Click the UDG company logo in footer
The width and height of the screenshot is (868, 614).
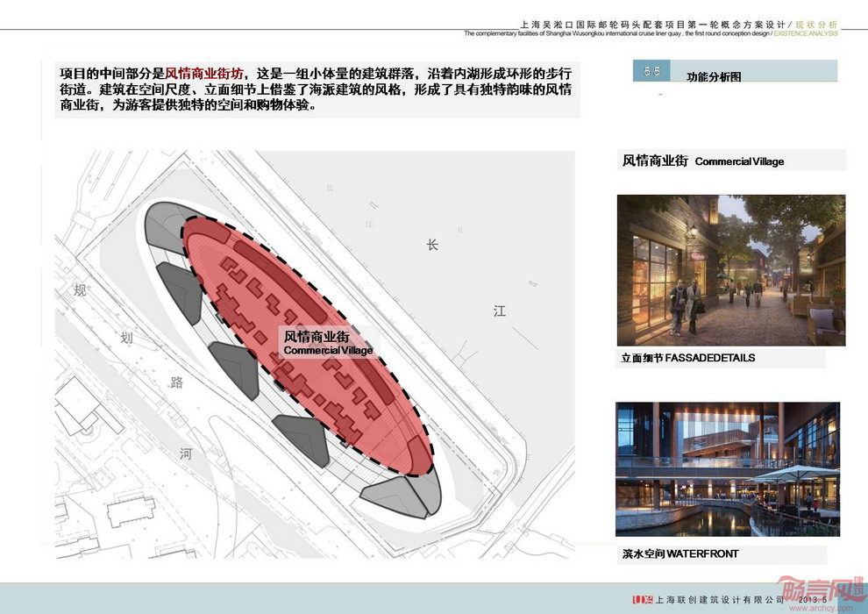click(640, 599)
